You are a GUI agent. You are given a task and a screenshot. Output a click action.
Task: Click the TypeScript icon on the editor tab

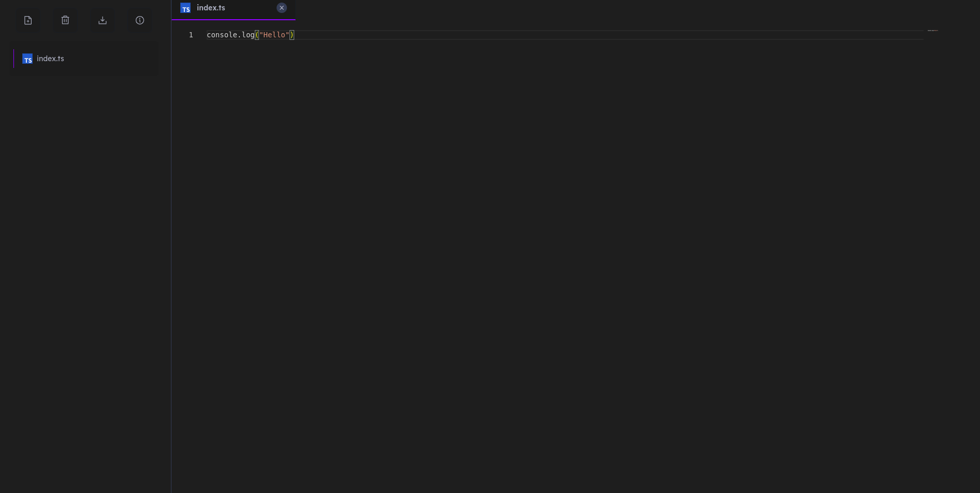[185, 8]
